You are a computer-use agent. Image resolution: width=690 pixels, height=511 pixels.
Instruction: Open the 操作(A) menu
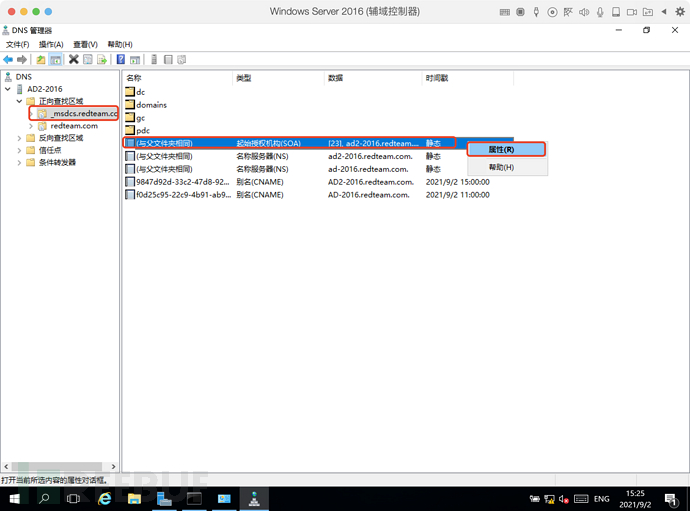(51, 44)
